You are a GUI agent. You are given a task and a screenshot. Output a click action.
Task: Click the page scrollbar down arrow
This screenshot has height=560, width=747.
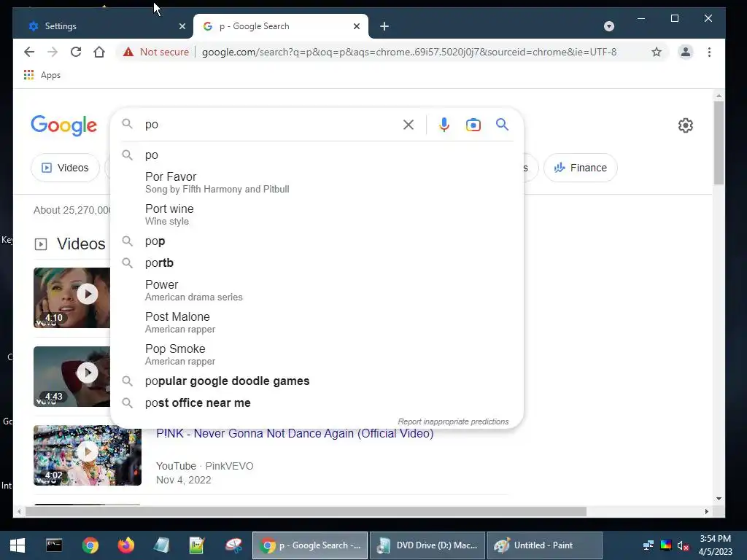point(719,499)
